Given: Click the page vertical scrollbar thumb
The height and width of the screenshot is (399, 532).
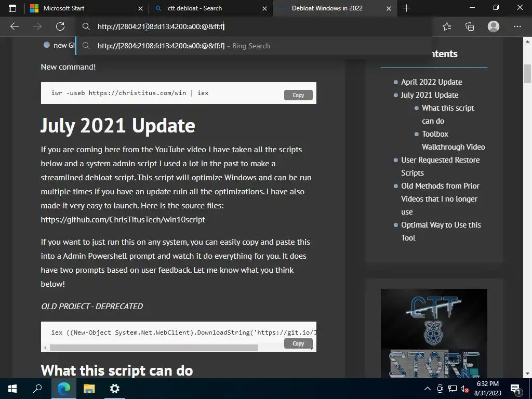Looking at the screenshot, I should coord(527,73).
